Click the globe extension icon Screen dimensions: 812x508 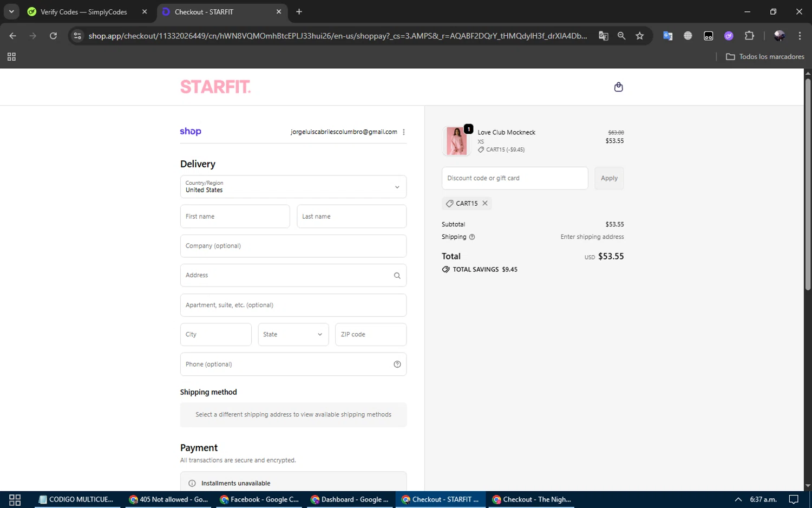click(688, 36)
